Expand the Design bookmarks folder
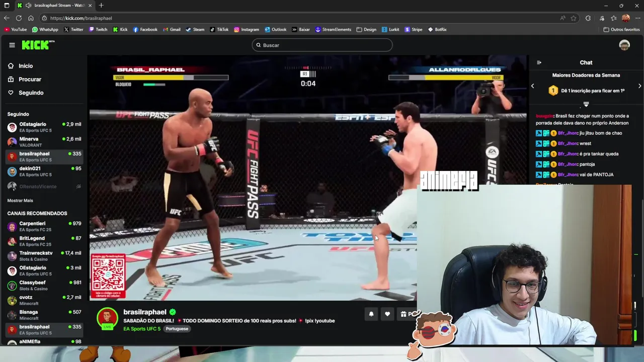This screenshot has height=362, width=644. tap(366, 30)
